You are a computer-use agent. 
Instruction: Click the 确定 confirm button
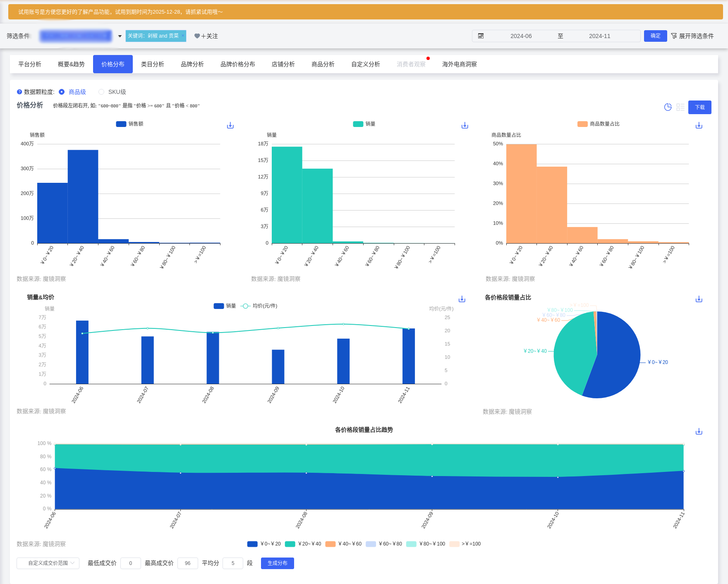point(656,36)
